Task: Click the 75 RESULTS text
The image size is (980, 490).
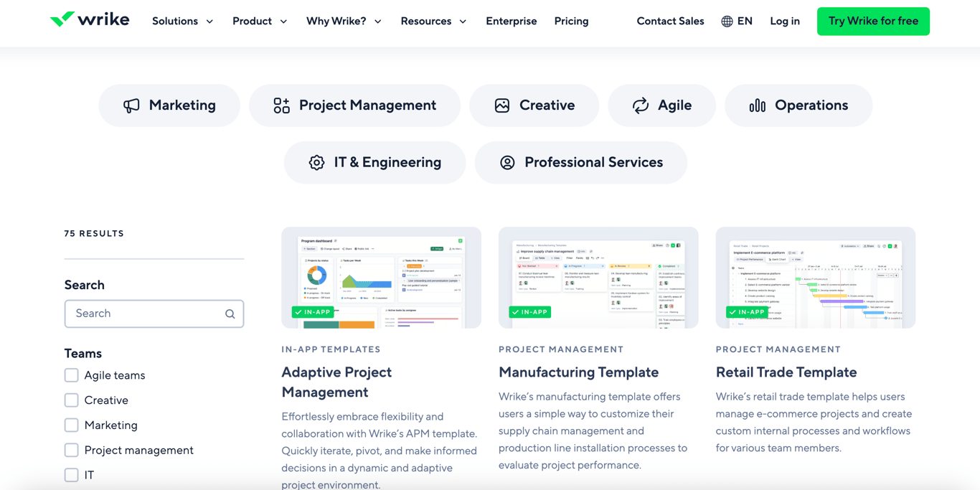Action: coord(94,234)
